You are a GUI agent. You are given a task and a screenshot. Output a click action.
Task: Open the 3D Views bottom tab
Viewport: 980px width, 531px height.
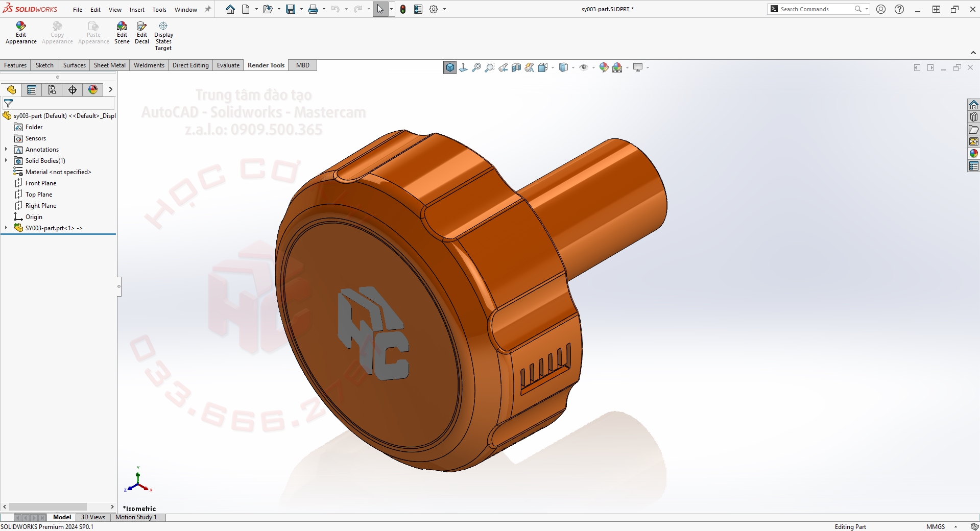(93, 517)
